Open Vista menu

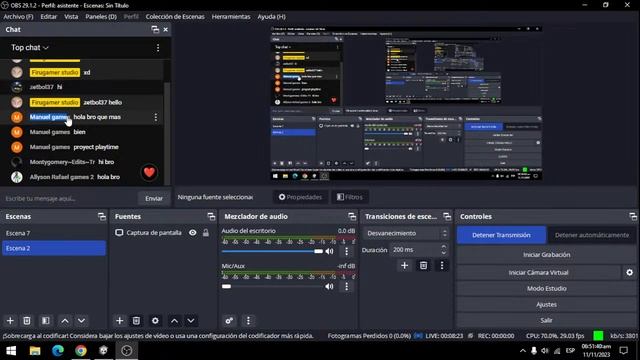[x=71, y=17]
